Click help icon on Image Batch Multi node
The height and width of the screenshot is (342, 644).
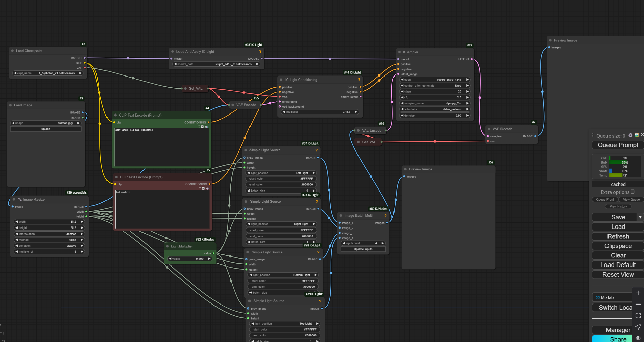(x=385, y=215)
